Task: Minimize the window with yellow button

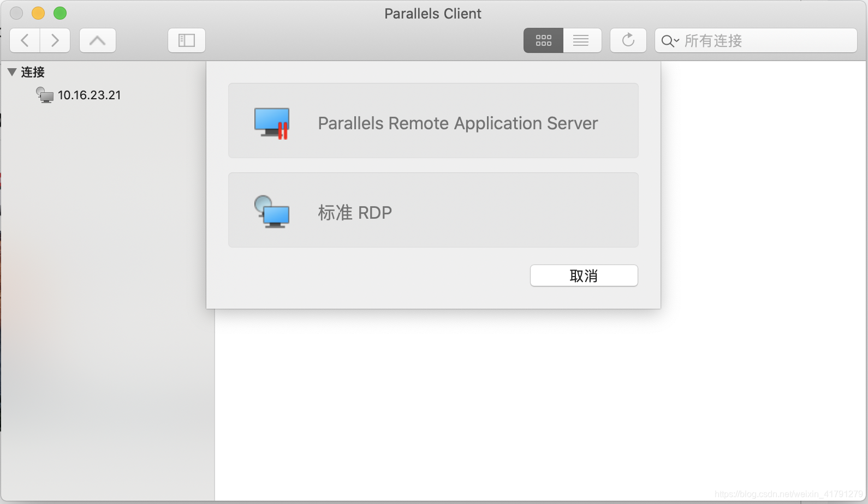Action: 38,13
